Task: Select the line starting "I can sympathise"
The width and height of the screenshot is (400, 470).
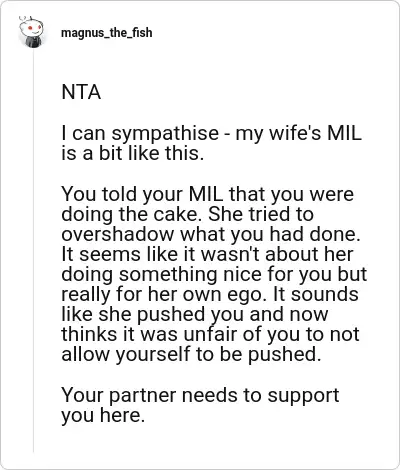Action: pyautogui.click(x=211, y=134)
